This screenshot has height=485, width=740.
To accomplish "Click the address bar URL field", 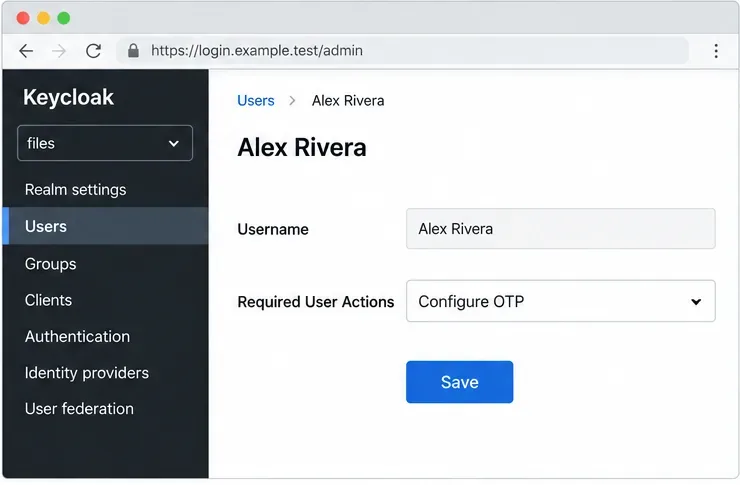I will coord(402,50).
